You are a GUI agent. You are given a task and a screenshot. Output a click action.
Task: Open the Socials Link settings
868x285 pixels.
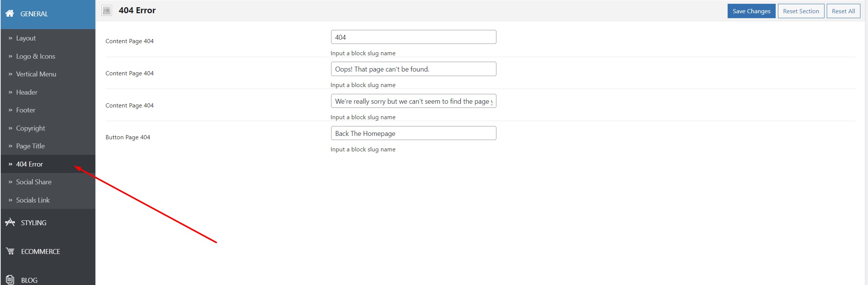point(48,200)
